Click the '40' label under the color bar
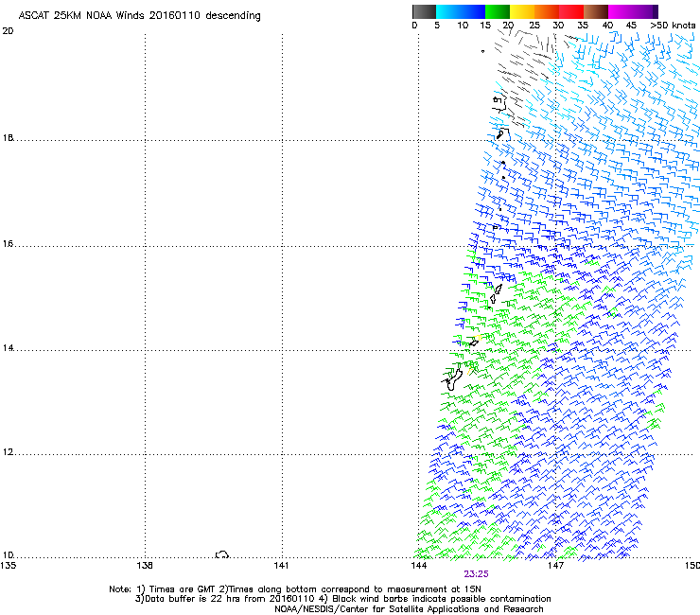700x615 pixels. (607, 25)
